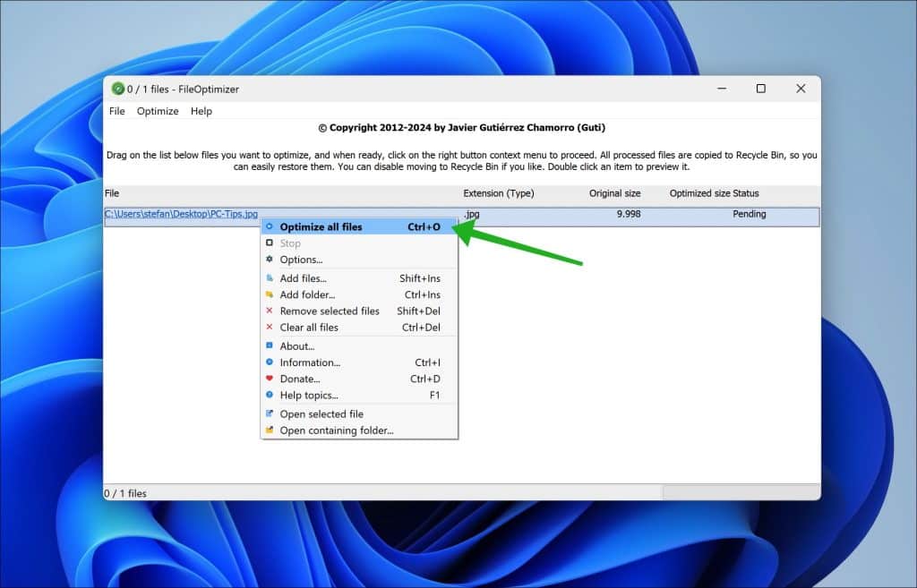The height and width of the screenshot is (588, 917).
Task: Click the Optimized size column header
Action: 700,193
